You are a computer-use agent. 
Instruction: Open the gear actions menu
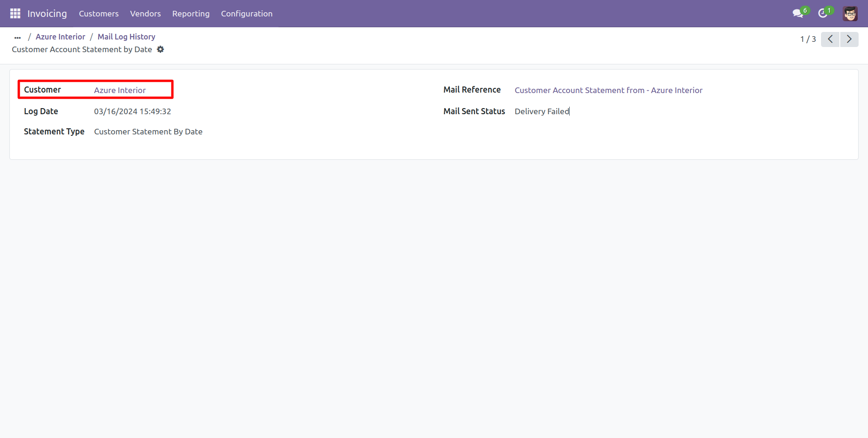pyautogui.click(x=161, y=49)
